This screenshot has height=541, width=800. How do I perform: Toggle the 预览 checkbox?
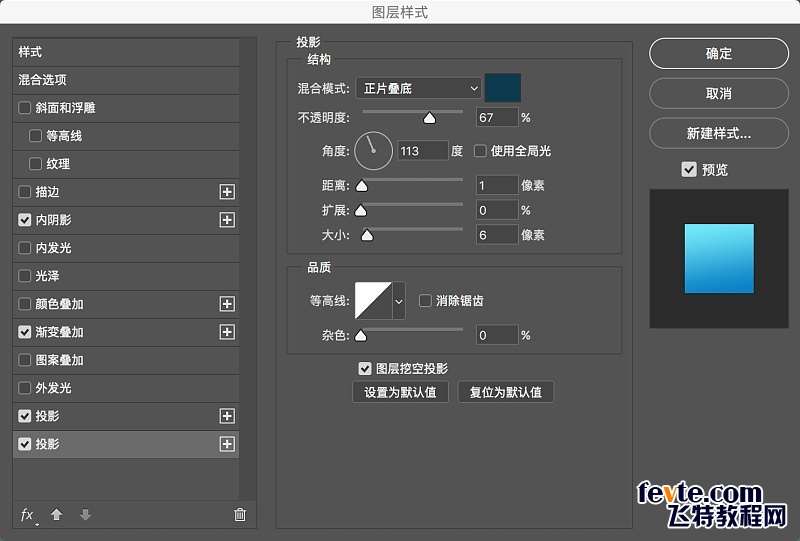coord(689,169)
